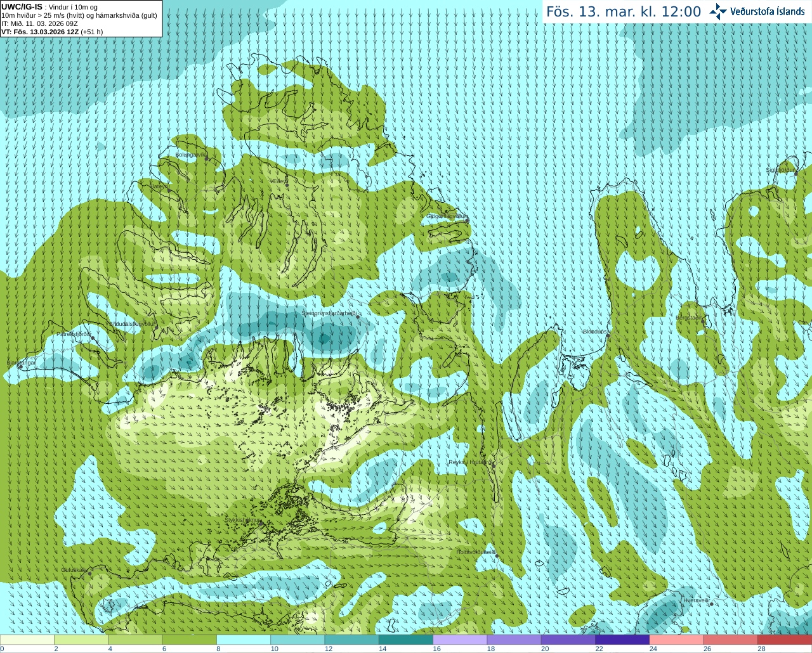The width and height of the screenshot is (812, 653).
Task: Click the 12–14 m/s teal legend swatch
Action: [x=352, y=640]
